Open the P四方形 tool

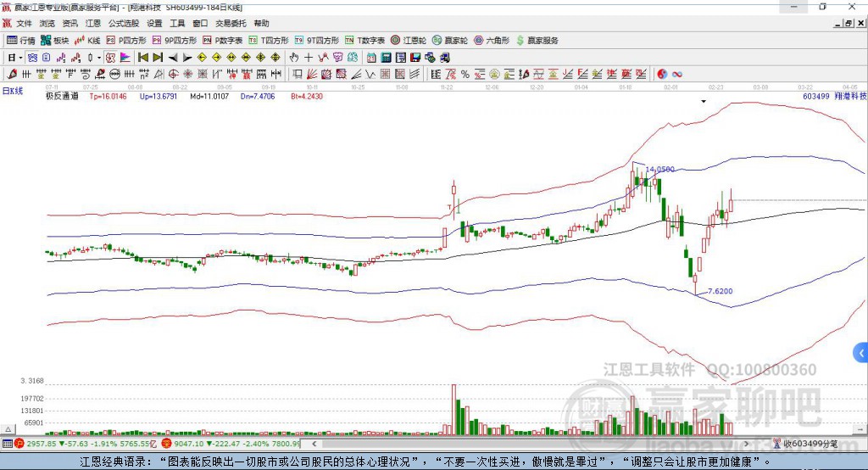coord(126,41)
